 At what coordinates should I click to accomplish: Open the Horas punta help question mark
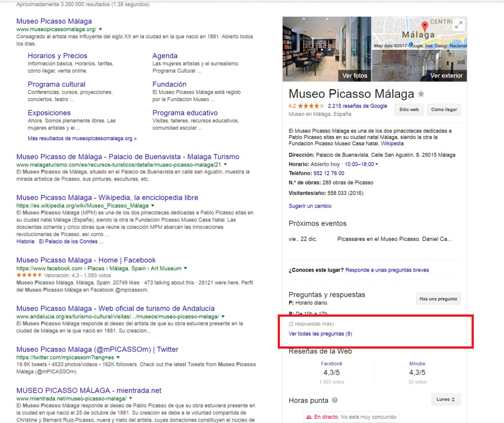pyautogui.click(x=335, y=400)
